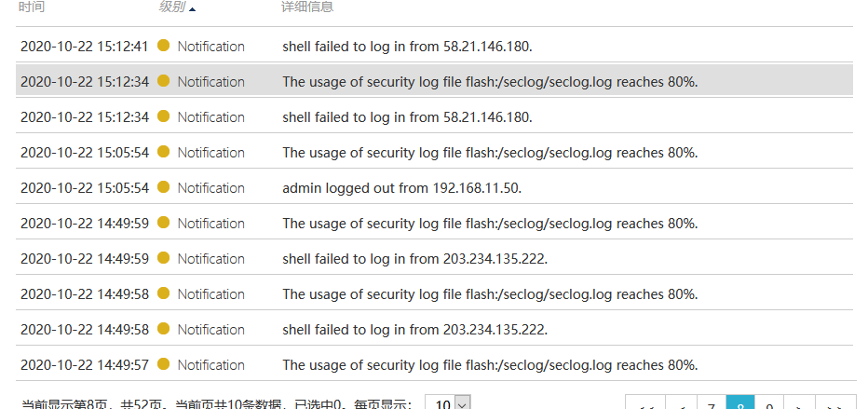Click yellow dot for admin logged out entry
868x409 pixels.
(164, 187)
